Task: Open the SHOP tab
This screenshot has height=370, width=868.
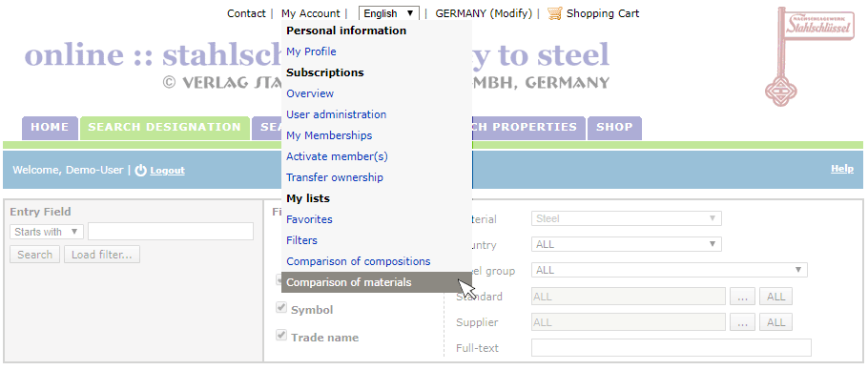Action: click(614, 128)
